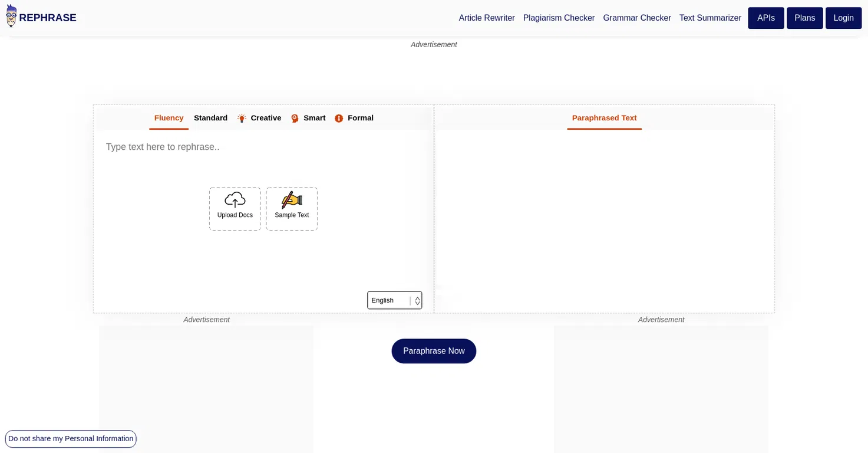Open the Article Rewriter link
This screenshot has height=453, width=868.
point(487,18)
